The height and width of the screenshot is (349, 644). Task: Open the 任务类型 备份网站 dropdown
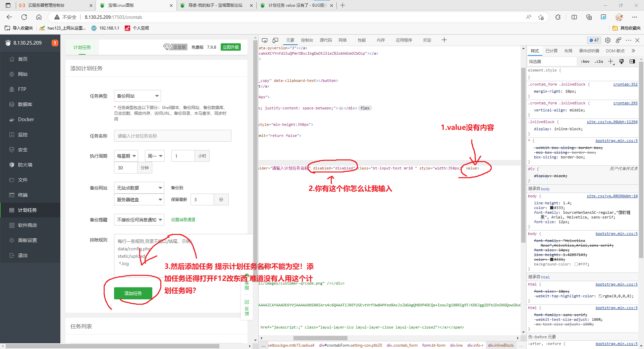click(138, 96)
